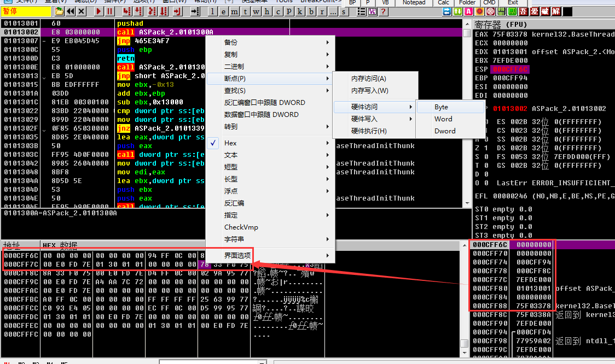This screenshot has height=364, width=615.
Task: Click the Calc shortcut button
Action: [x=444, y=2]
